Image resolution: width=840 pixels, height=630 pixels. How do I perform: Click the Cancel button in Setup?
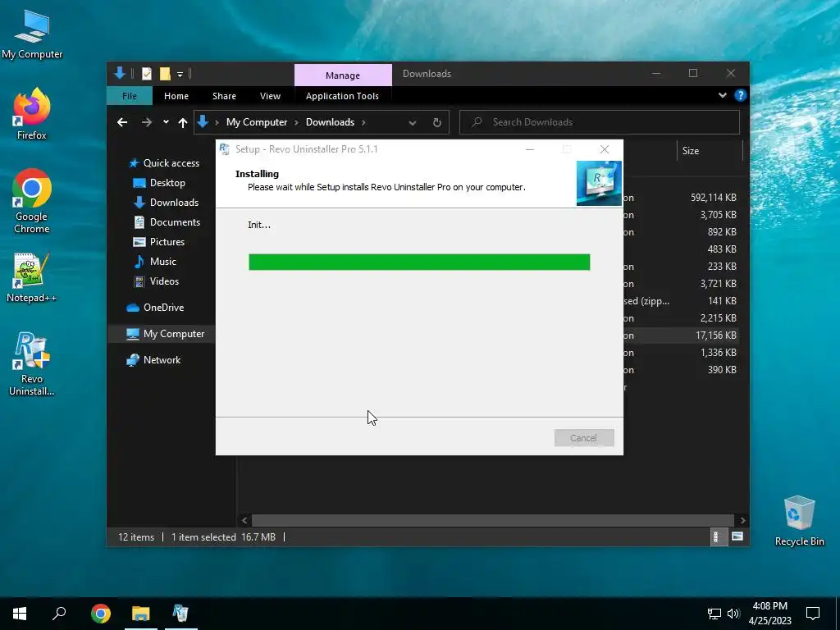click(584, 438)
